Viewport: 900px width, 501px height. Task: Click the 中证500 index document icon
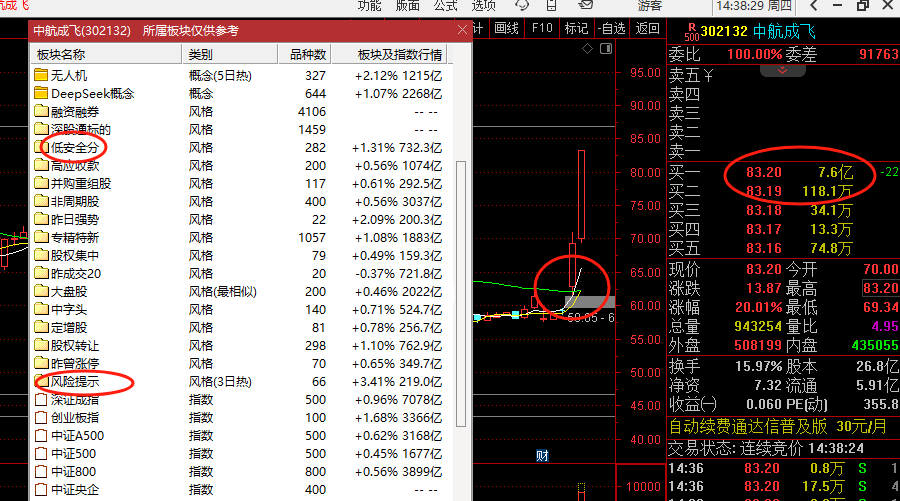click(41, 453)
